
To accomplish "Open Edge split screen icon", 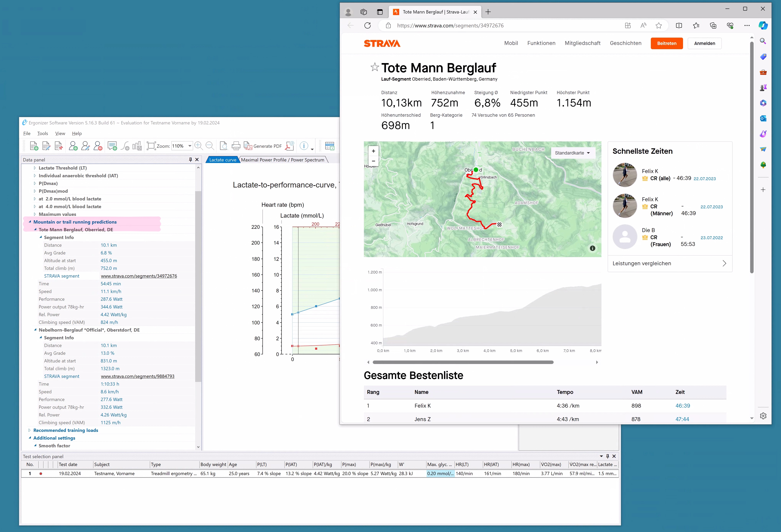I will pyautogui.click(x=679, y=25).
